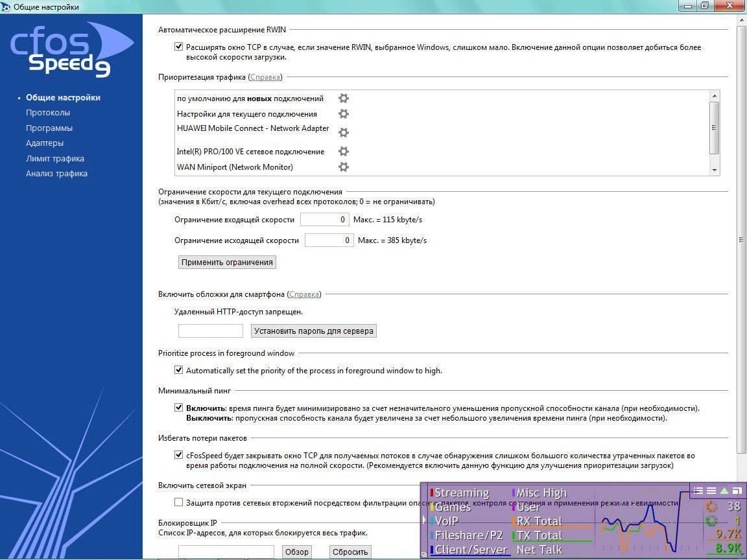
Task: Open gear icon for WAN Miniport Network Monitor
Action: pyautogui.click(x=344, y=167)
